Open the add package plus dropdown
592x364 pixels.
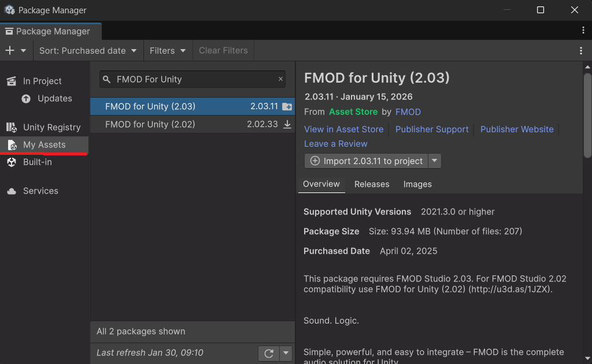17,50
